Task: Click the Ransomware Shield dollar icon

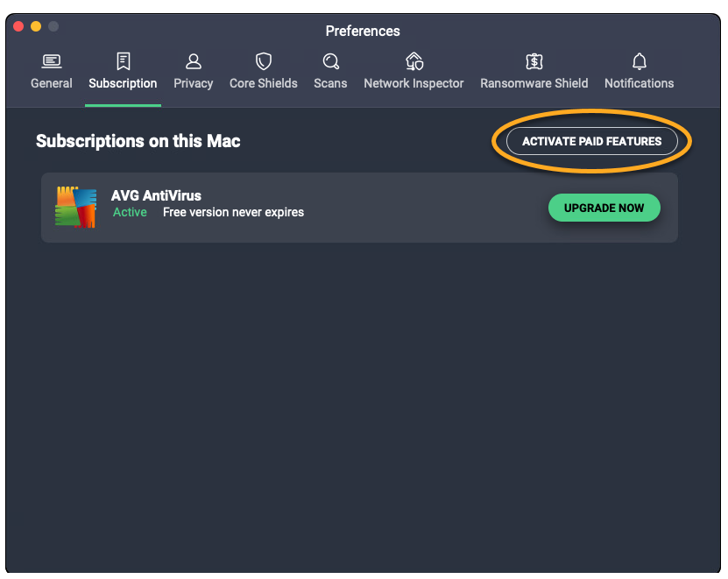Action: pos(534,61)
